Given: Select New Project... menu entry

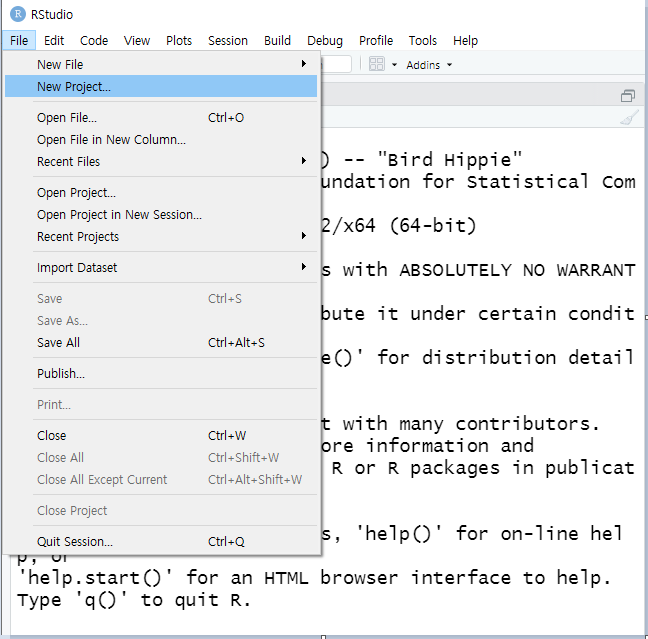Looking at the screenshot, I should point(161,86).
